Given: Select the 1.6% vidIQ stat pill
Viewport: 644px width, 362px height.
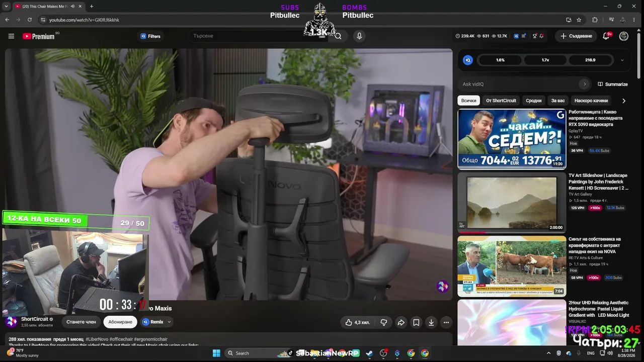Looking at the screenshot, I should pyautogui.click(x=500, y=60).
